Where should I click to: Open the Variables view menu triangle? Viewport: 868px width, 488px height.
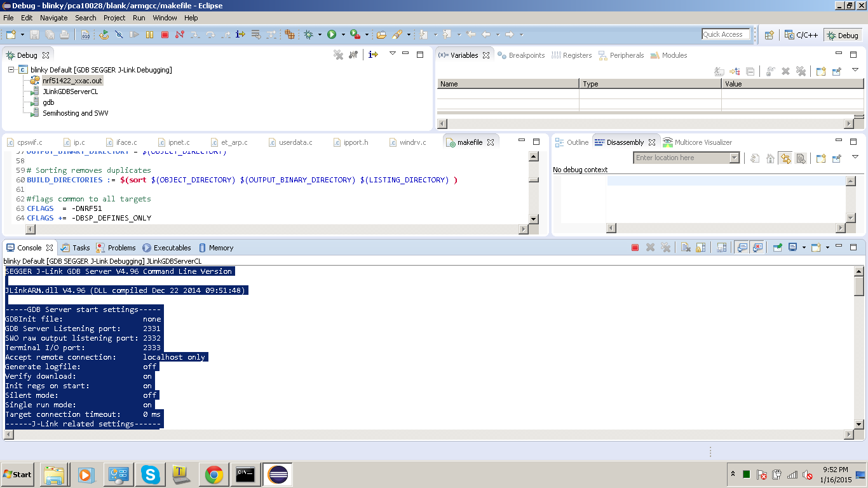click(855, 70)
